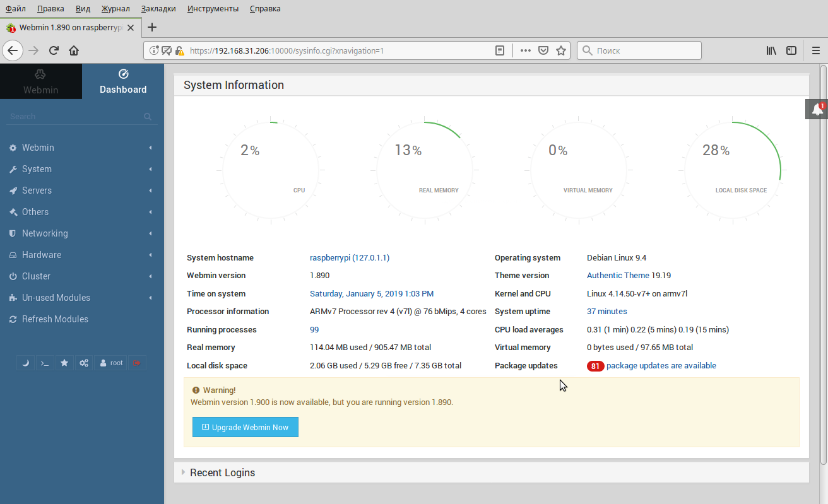
Task: Click the CPU usage gauge
Action: 271,170
